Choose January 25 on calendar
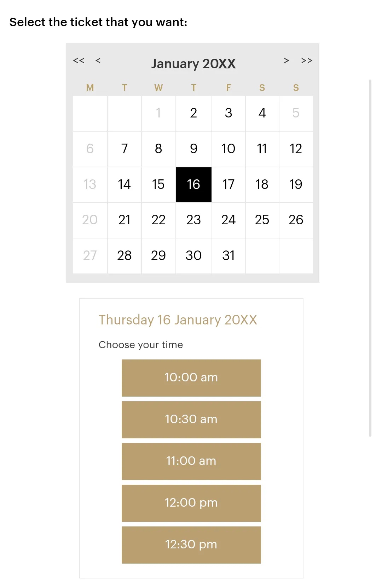382x588 pixels. pyautogui.click(x=262, y=220)
